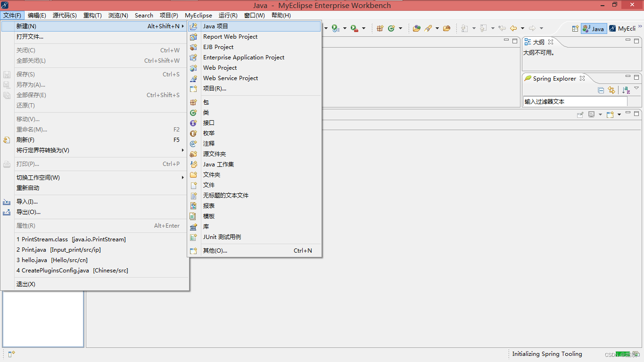The image size is (644, 362).
Task: Click the 枚举 enum icon
Action: pos(193,133)
